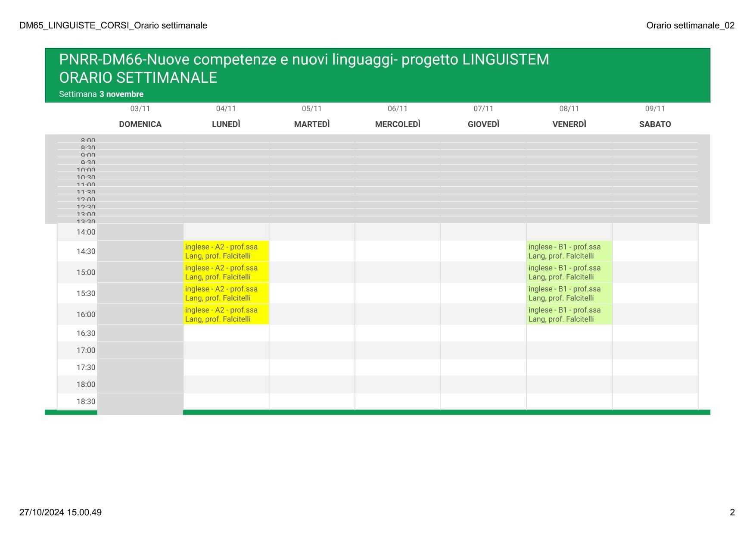Click the MERCOLEDÌ column header
The image size is (756, 535).
click(397, 124)
